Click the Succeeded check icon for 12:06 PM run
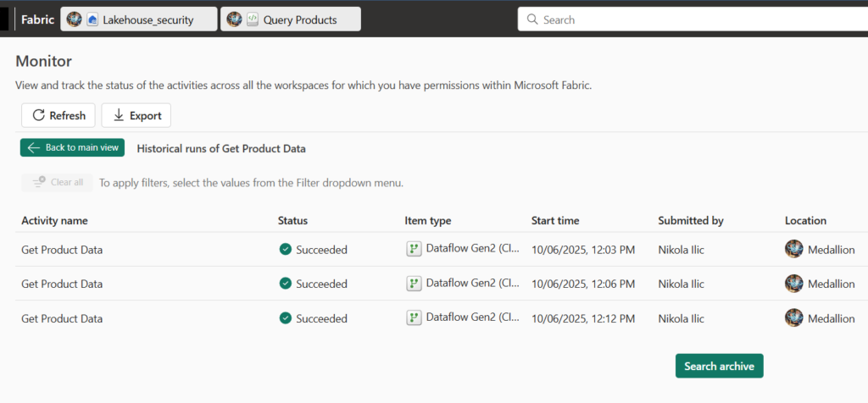The width and height of the screenshot is (868, 403). tap(285, 284)
